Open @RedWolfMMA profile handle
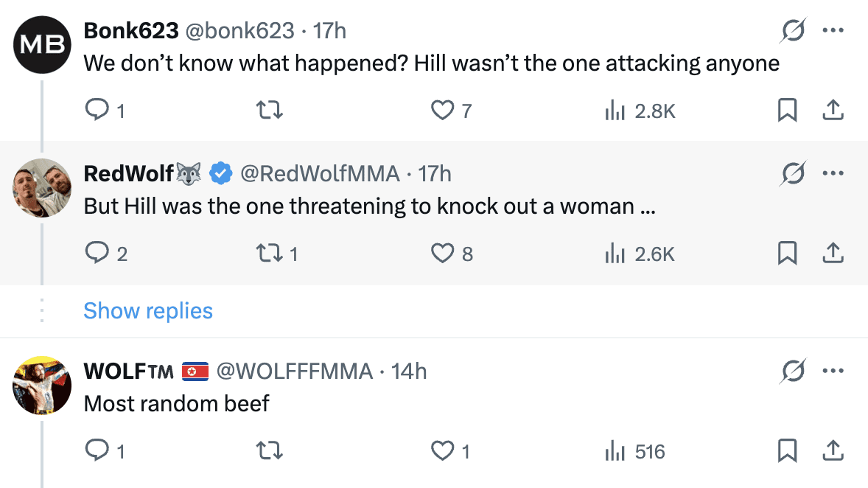This screenshot has height=488, width=868. pyautogui.click(x=320, y=174)
